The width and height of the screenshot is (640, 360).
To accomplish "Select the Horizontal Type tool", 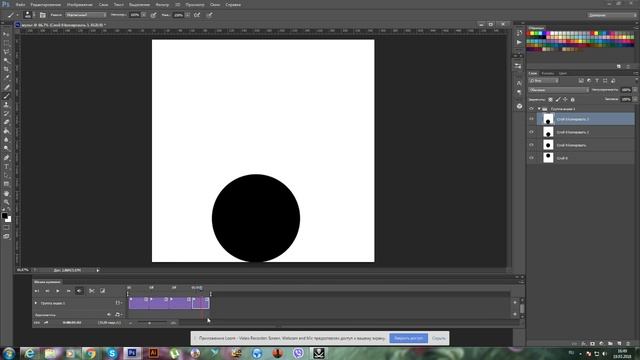I will (6, 167).
